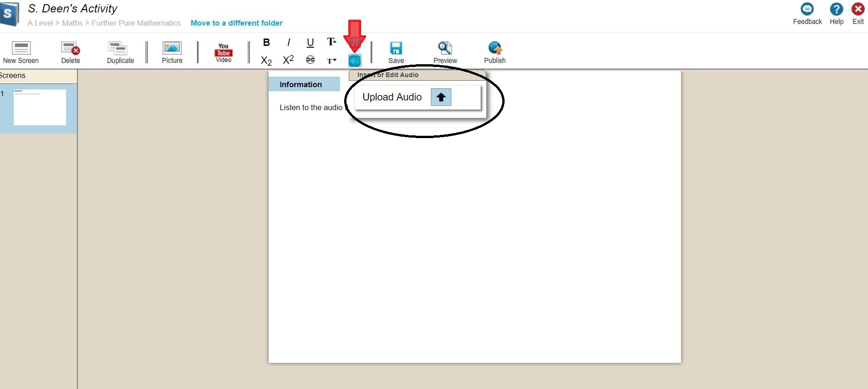Image resolution: width=868 pixels, height=389 pixels.
Task: Toggle underline formatting
Action: click(310, 43)
